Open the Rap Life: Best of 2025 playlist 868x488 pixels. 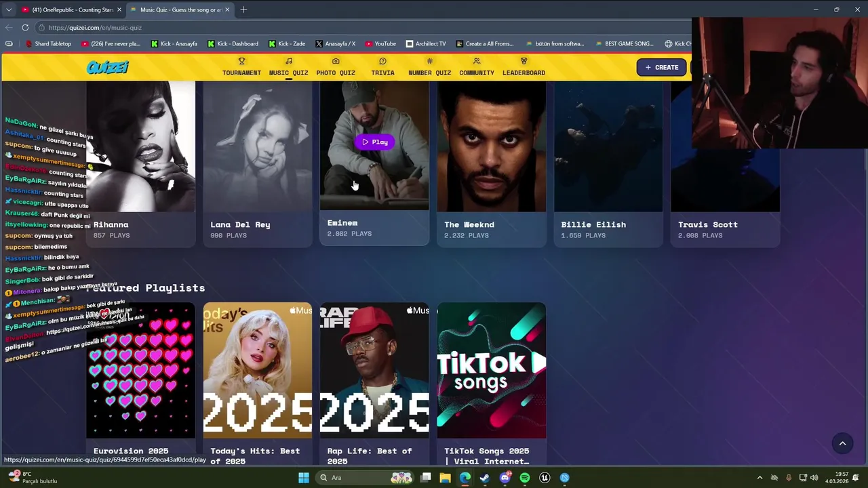[374, 383]
